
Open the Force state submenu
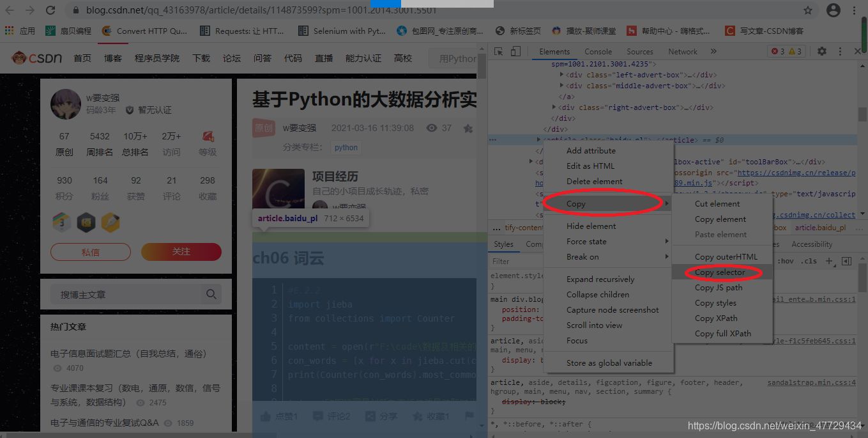[609, 242]
